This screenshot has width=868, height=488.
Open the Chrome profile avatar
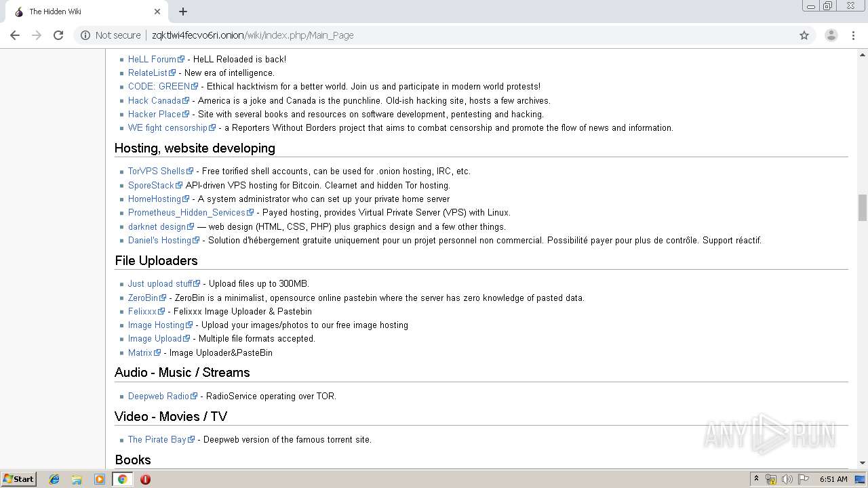831,35
